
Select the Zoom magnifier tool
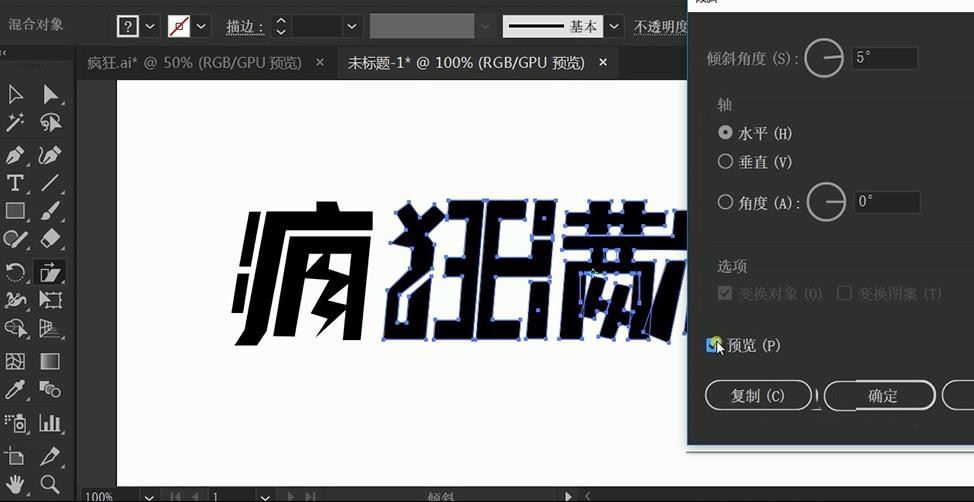point(50,483)
